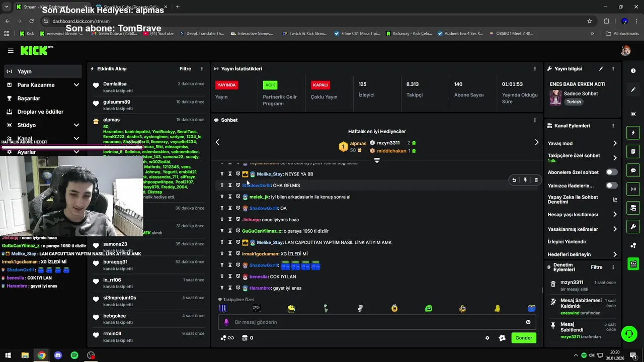Viewport: 644px width, 362px height.
Task: Open Yavaş mod options chevron
Action: pos(615,143)
